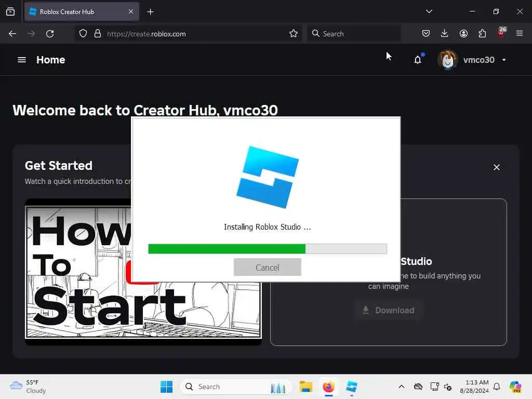Go forward to the next page

31,34
